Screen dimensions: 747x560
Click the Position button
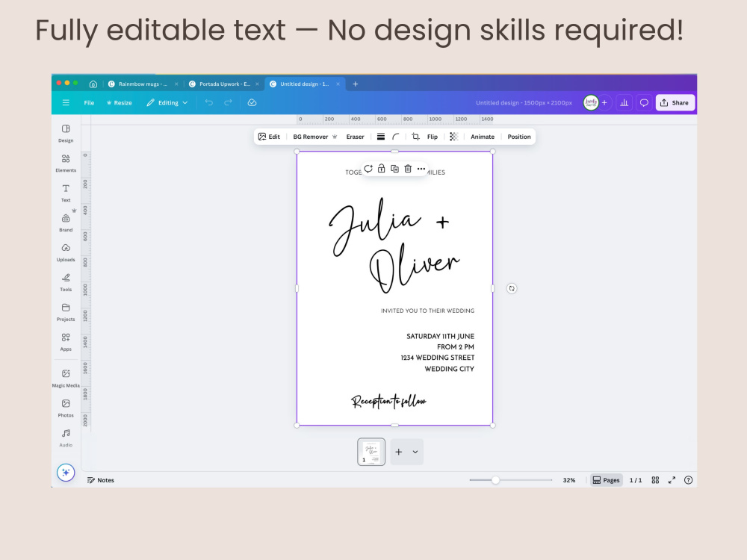519,137
